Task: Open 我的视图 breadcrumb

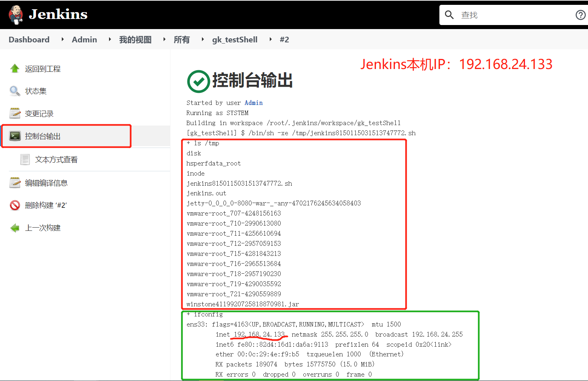Action: [x=135, y=40]
